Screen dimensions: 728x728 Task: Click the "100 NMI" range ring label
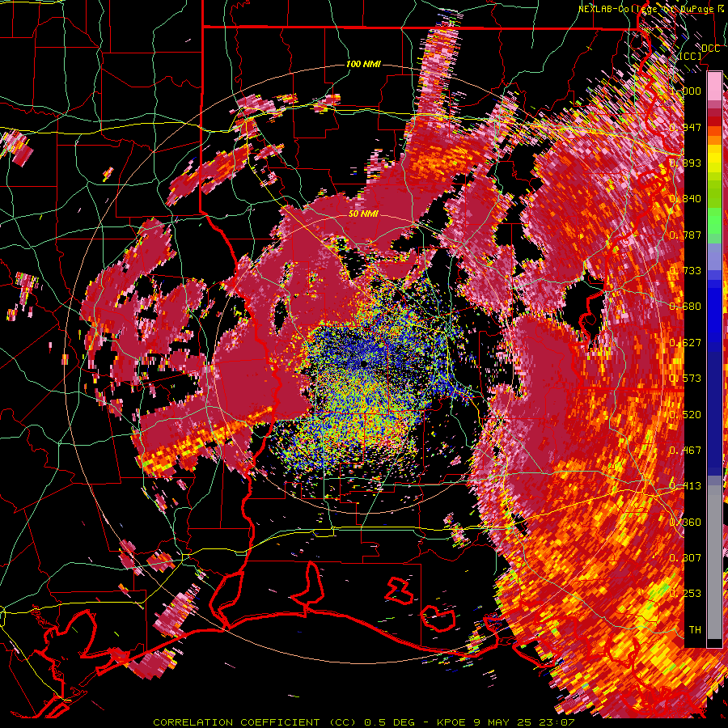(x=363, y=64)
